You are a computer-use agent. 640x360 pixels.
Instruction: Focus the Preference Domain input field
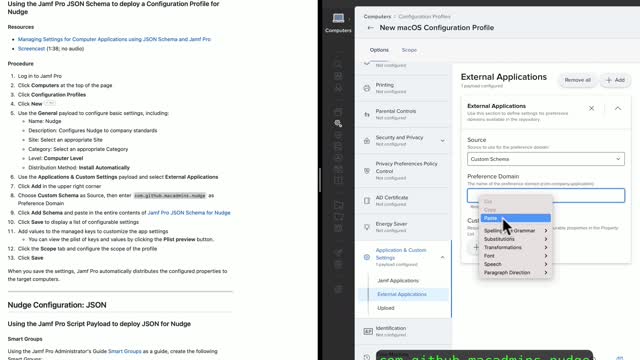pyautogui.click(x=546, y=196)
